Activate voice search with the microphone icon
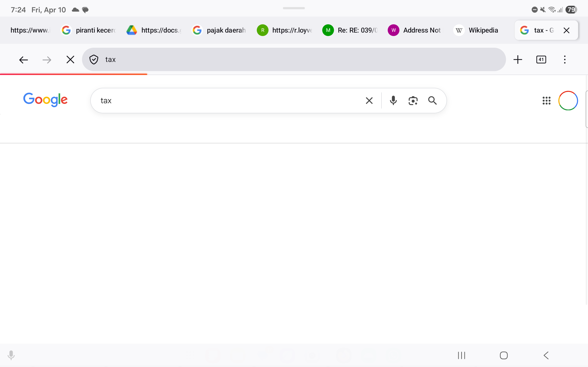 coord(393,100)
